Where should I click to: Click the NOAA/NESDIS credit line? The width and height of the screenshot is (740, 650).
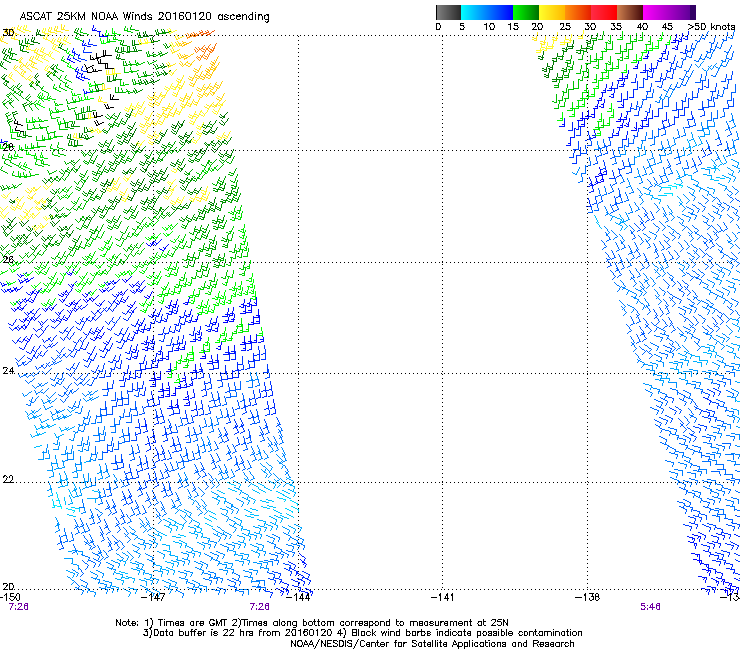click(x=432, y=644)
